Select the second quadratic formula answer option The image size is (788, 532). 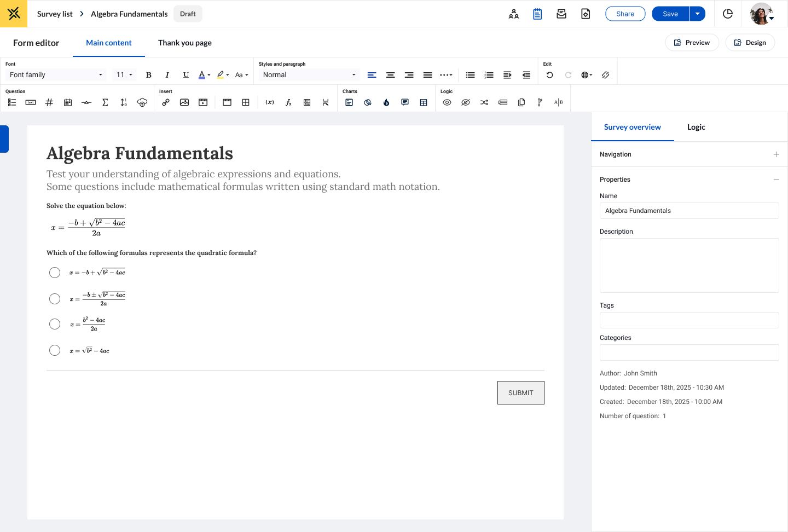point(55,299)
